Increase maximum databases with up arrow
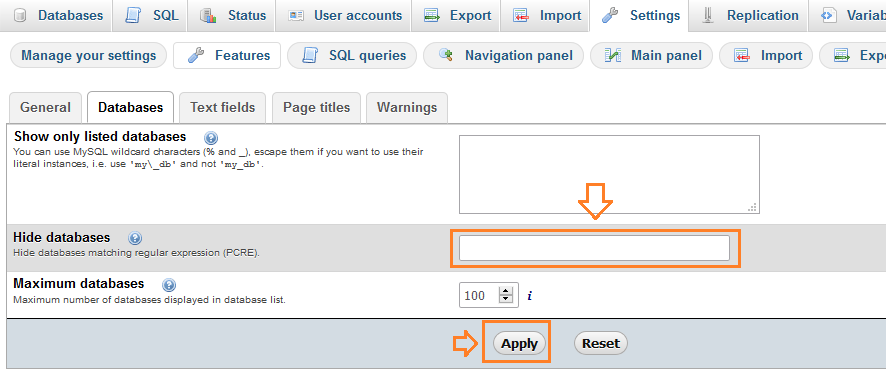Screen dimensions: 886x377 [x=506, y=291]
